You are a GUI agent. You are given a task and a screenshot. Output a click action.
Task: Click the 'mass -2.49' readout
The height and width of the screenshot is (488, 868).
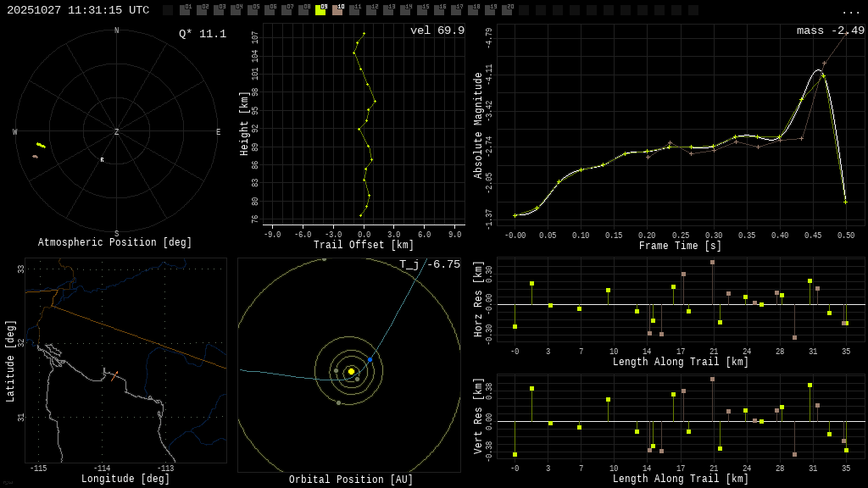click(830, 31)
